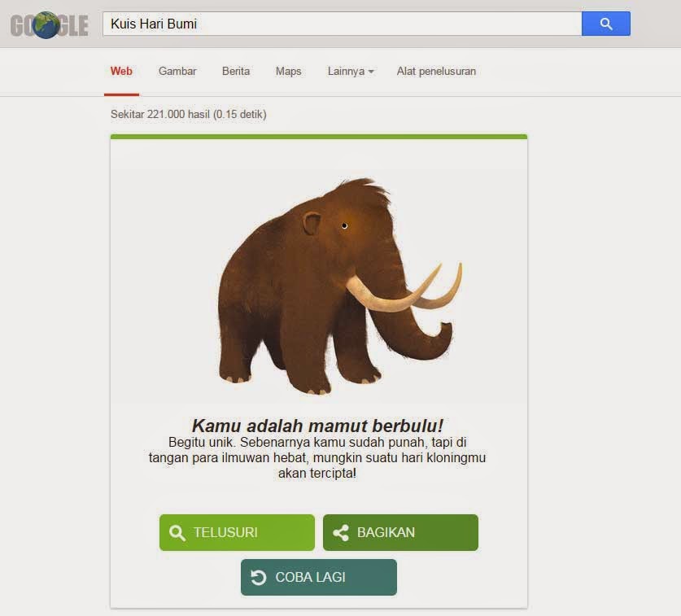Click the retry arrow icon on COBA LAGI
Viewport: 681px width, 616px height.
click(x=259, y=577)
